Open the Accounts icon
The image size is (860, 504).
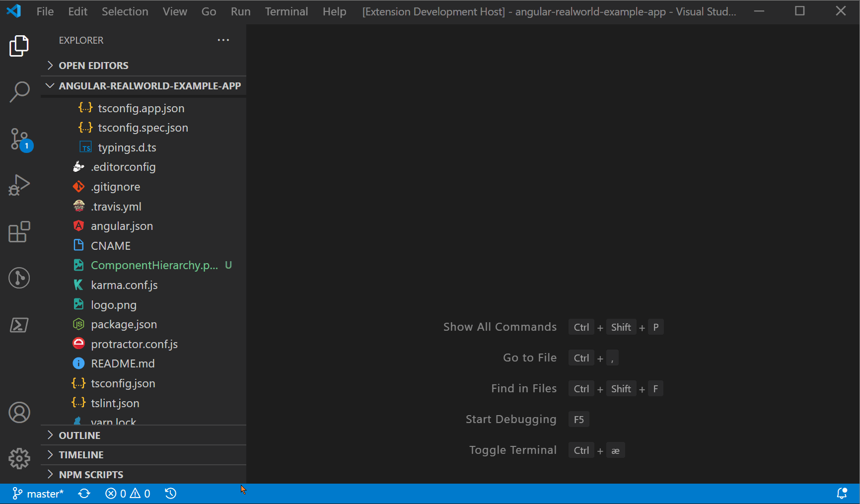click(19, 413)
